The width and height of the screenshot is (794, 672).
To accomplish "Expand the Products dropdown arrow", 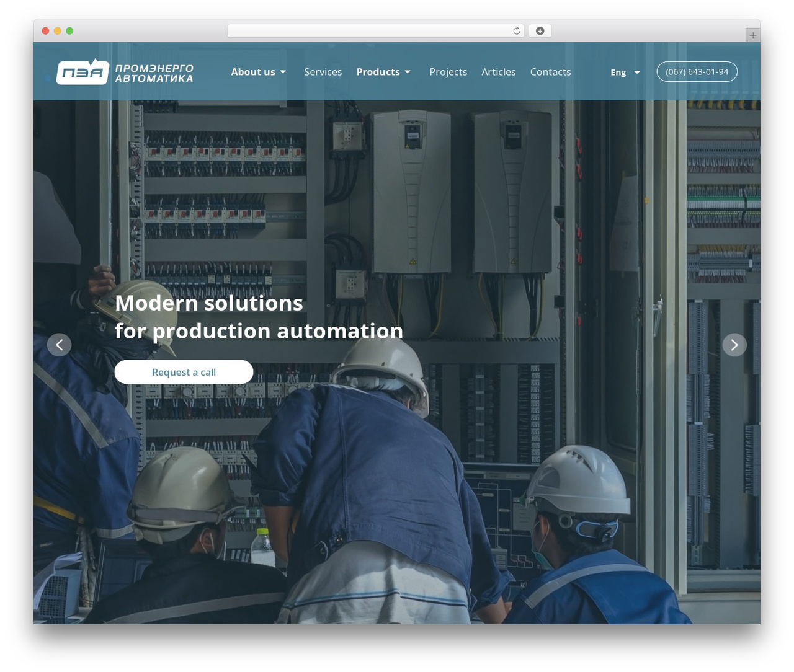I will [x=408, y=72].
